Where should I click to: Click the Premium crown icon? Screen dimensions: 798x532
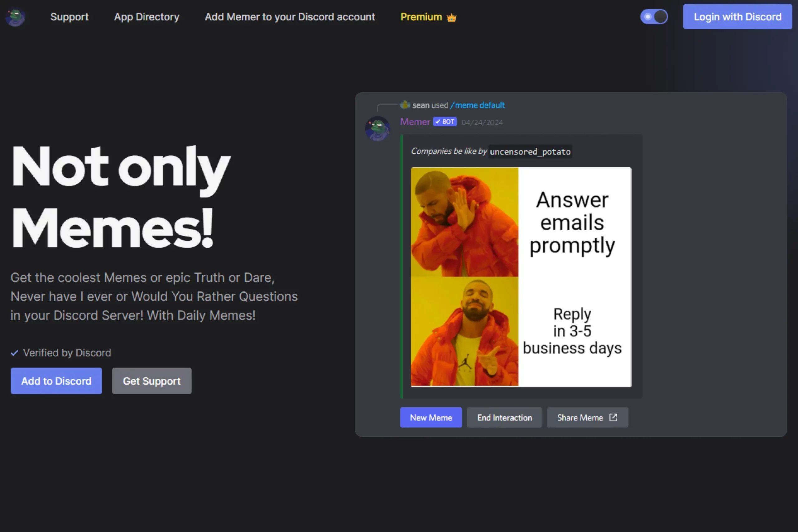pos(451,17)
